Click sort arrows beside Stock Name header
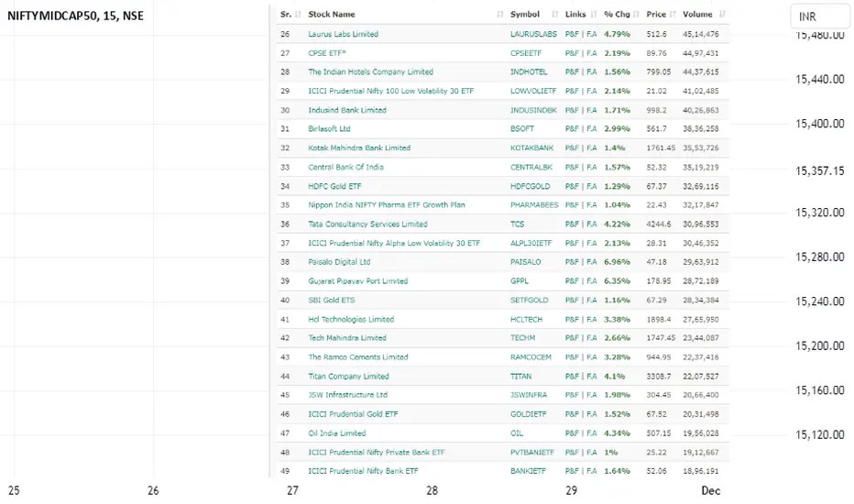This screenshot has height=504, width=854. (500, 15)
